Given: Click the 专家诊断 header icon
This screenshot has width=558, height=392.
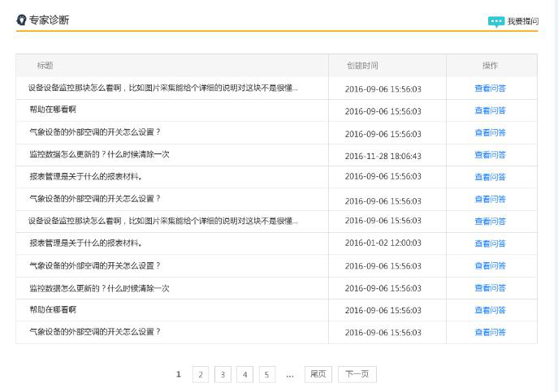Looking at the screenshot, I should click(22, 19).
